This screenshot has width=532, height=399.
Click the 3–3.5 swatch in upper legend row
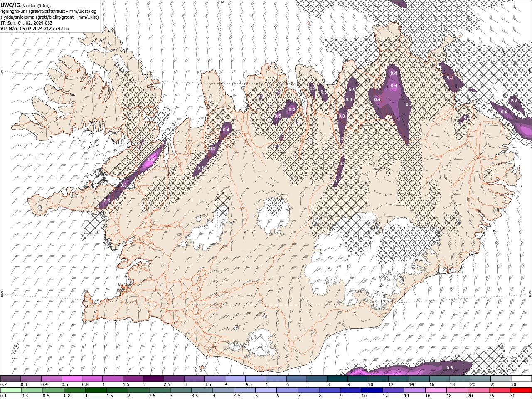coord(195,379)
